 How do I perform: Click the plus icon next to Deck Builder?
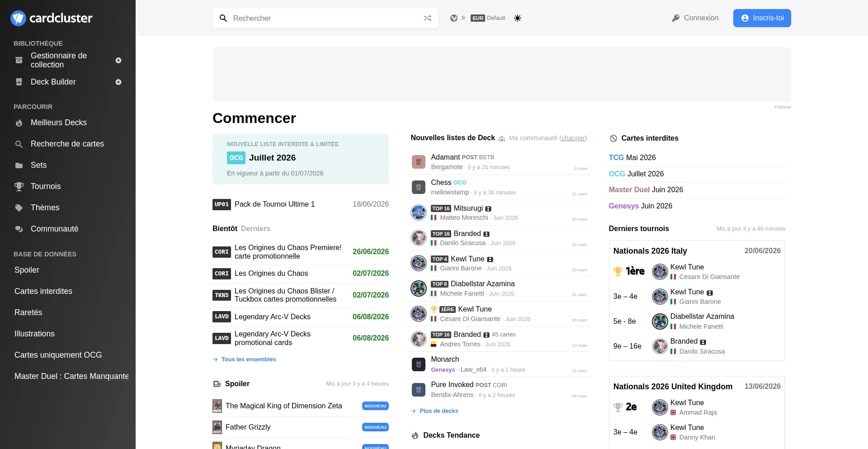click(118, 82)
